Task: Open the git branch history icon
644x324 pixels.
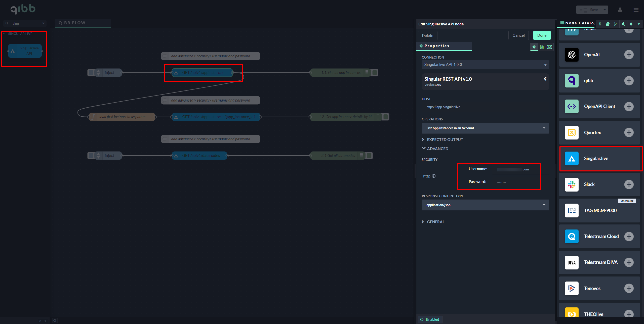Action: point(615,24)
